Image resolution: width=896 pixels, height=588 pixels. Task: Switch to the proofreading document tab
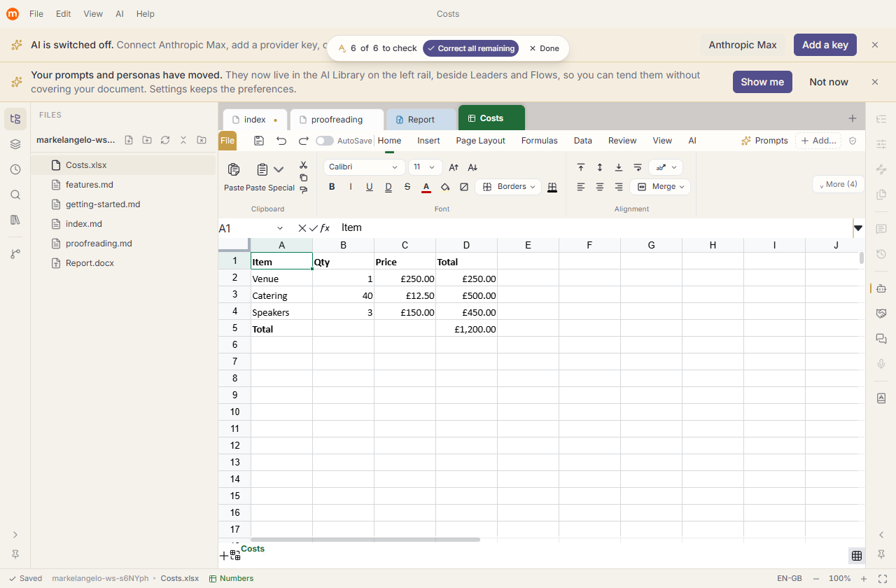click(337, 120)
